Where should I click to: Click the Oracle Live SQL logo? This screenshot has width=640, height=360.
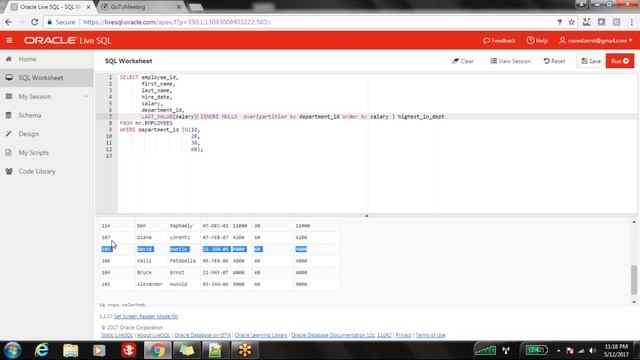pyautogui.click(x=67, y=40)
